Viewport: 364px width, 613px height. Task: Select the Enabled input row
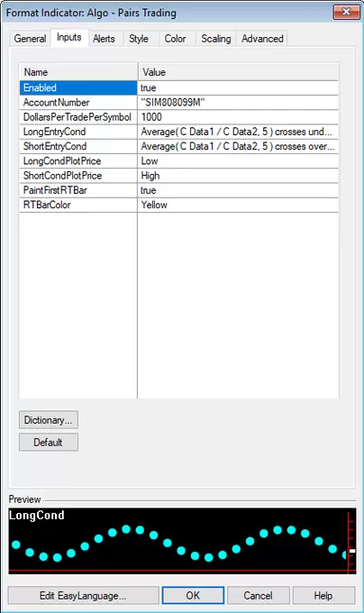tap(179, 88)
